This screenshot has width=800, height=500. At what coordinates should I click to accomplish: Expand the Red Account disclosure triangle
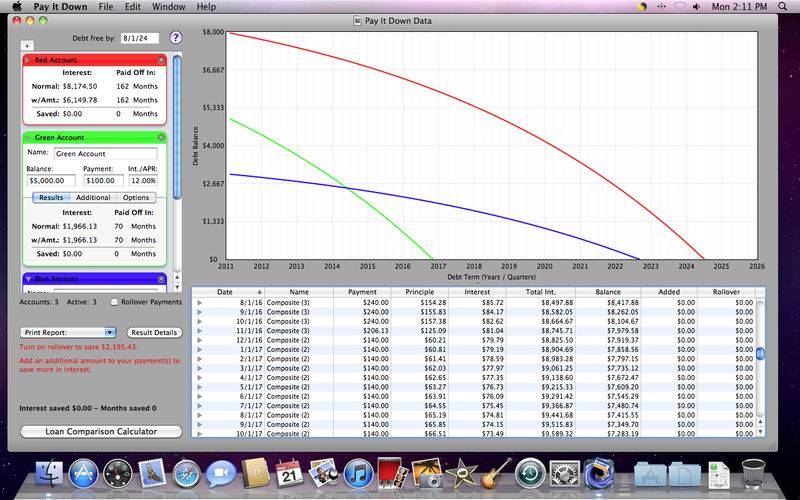(x=28, y=60)
